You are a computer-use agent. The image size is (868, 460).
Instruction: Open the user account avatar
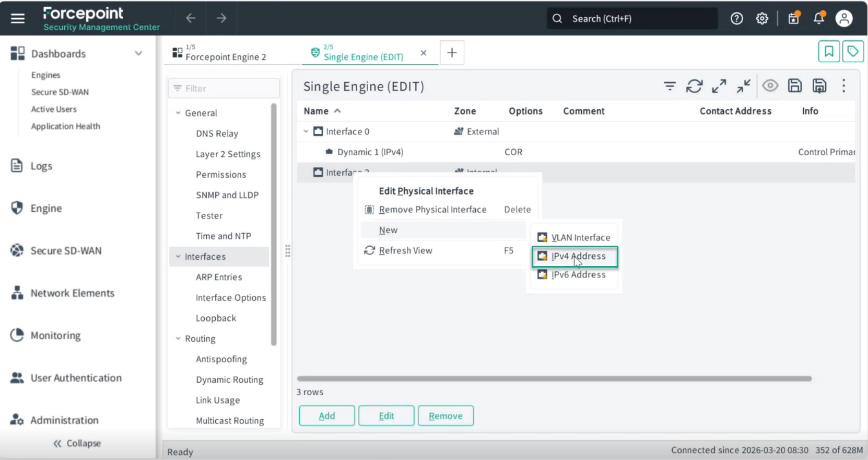click(844, 18)
